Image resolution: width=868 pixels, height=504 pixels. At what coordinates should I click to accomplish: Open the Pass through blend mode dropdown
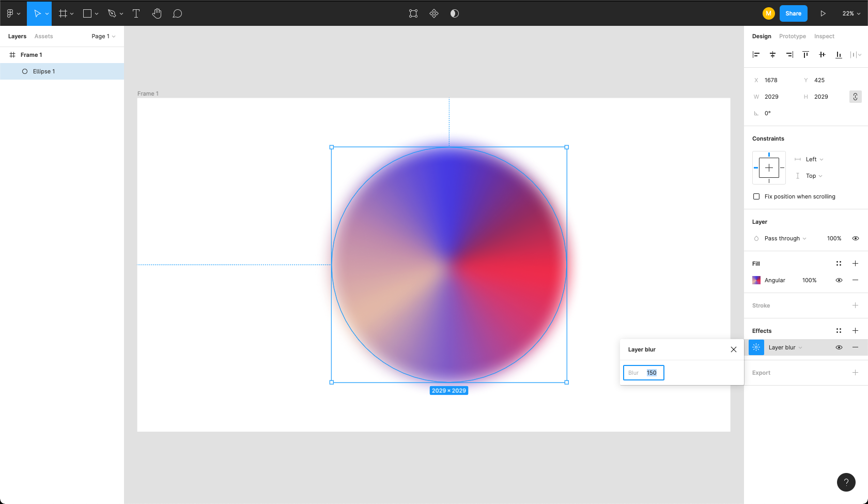pos(785,238)
